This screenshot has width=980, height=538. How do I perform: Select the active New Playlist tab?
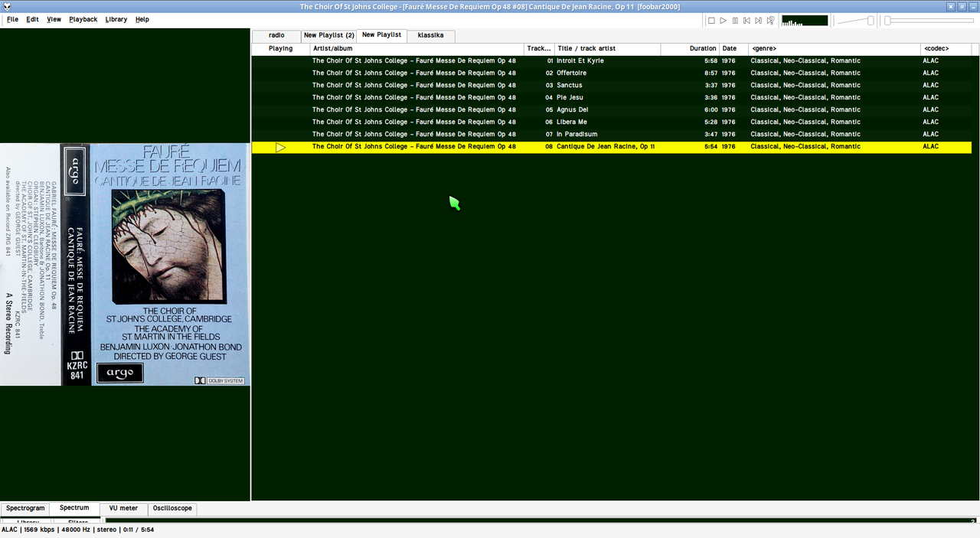point(381,35)
